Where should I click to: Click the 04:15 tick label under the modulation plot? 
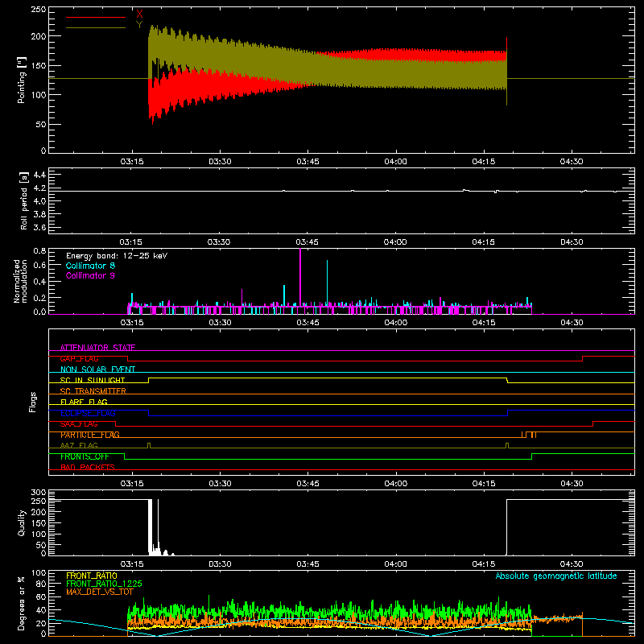click(x=484, y=323)
